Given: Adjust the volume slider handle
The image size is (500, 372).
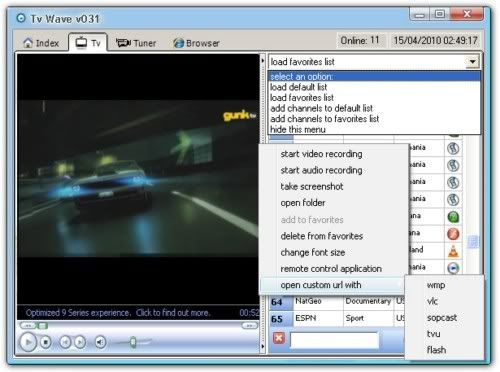Looking at the screenshot, I should pyautogui.click(x=133, y=342).
